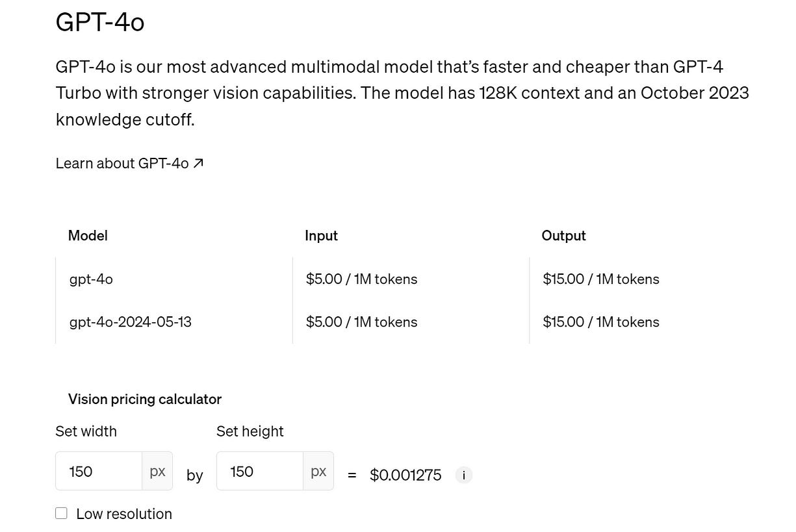The image size is (796, 532).
Task: Click the info icon next to $0.001275
Action: coord(463,475)
